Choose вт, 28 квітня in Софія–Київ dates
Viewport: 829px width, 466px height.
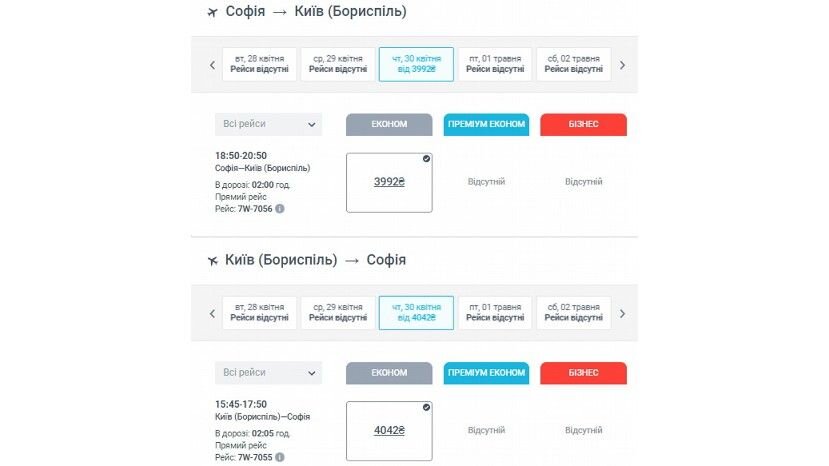click(259, 64)
